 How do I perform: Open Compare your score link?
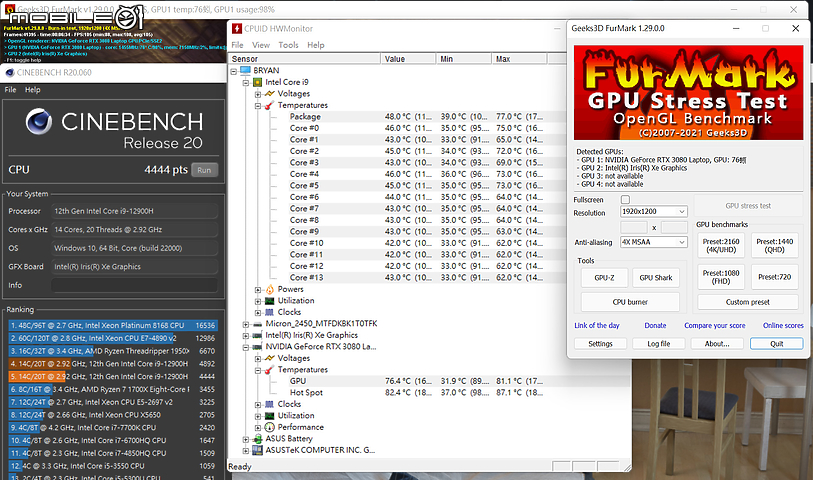click(x=714, y=326)
